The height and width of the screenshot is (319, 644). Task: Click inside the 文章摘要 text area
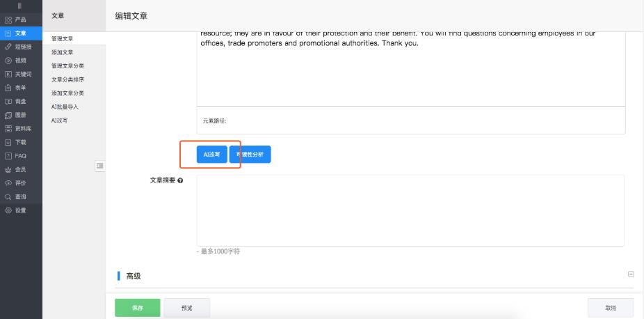click(x=410, y=210)
